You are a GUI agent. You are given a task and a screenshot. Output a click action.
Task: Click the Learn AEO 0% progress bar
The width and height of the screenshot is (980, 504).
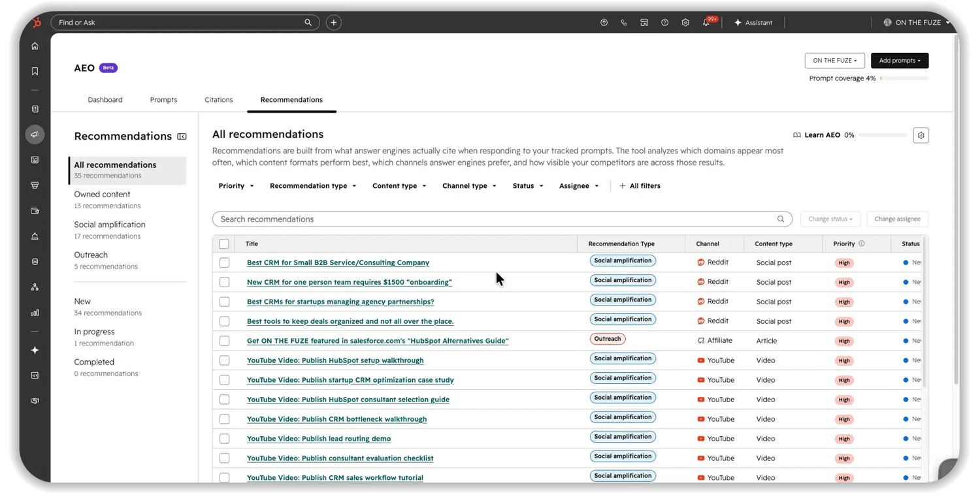pos(883,135)
